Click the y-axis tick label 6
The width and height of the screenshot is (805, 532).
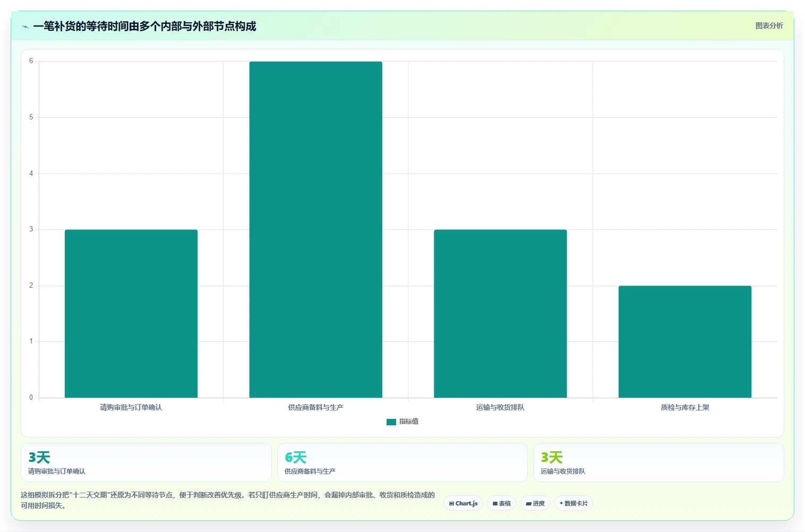(x=31, y=61)
